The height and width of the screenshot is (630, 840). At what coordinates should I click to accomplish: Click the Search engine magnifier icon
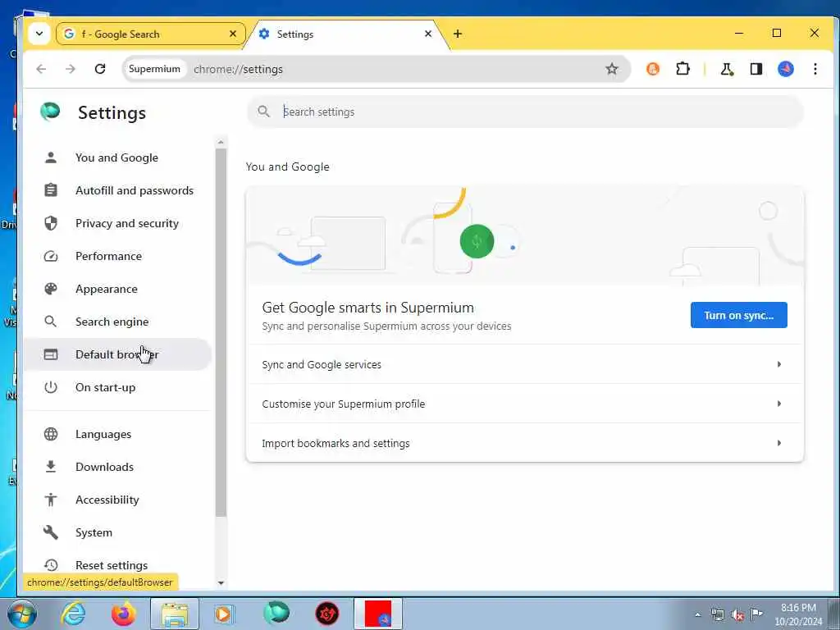pos(51,322)
